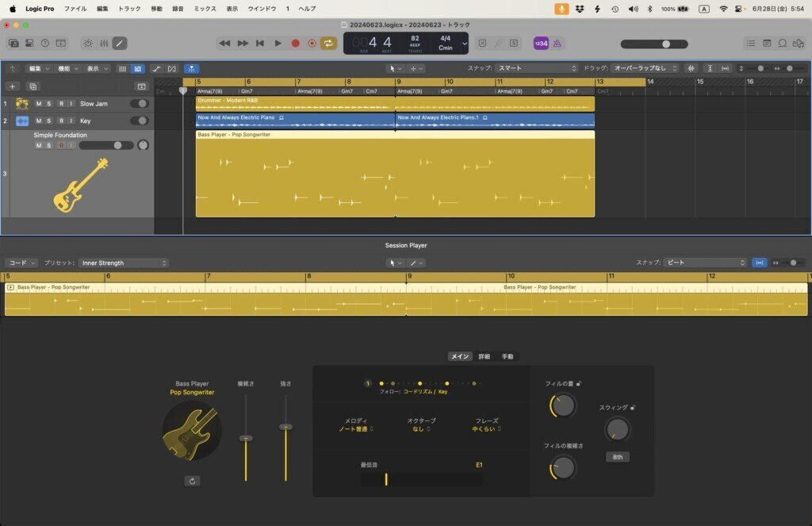Open the Inspector panel icon

(x=29, y=44)
